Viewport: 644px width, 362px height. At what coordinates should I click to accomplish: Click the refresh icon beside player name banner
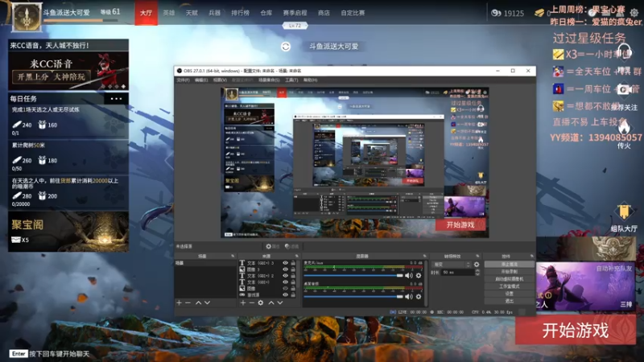coord(286,47)
